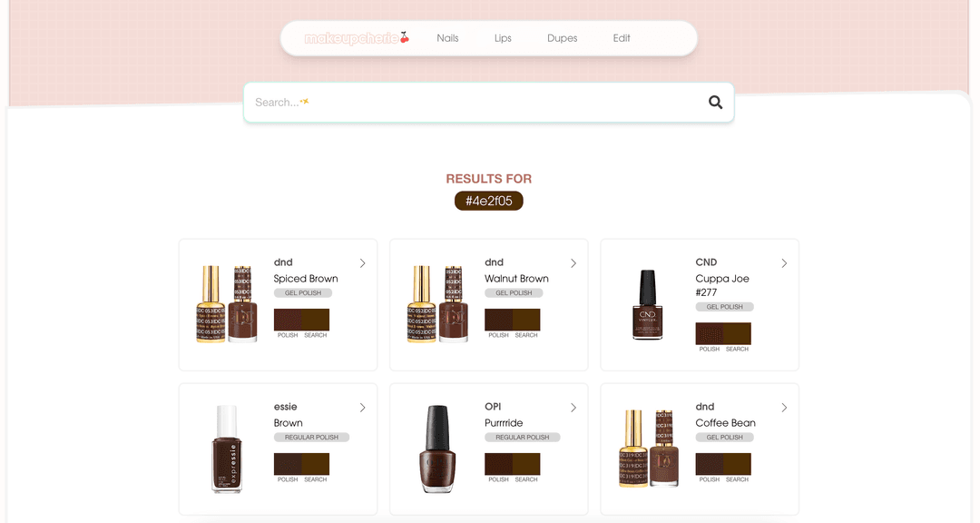
Task: Click the arrow on OPI Purrrride card
Action: 573,408
